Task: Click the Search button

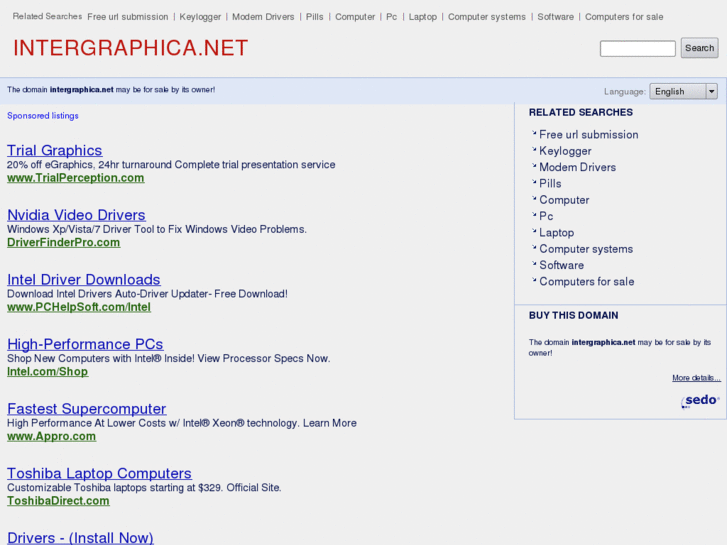Action: pyautogui.click(x=699, y=48)
